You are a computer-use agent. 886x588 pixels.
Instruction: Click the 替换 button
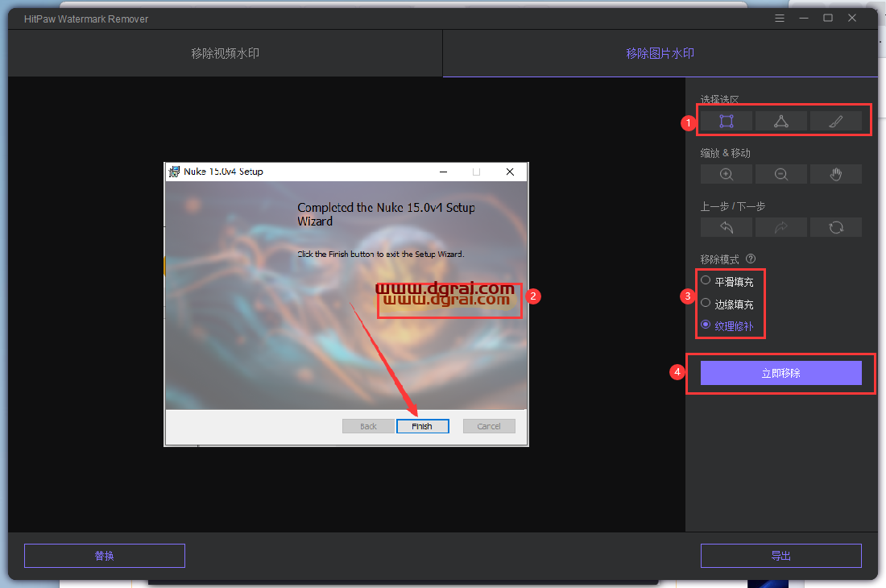tap(105, 556)
